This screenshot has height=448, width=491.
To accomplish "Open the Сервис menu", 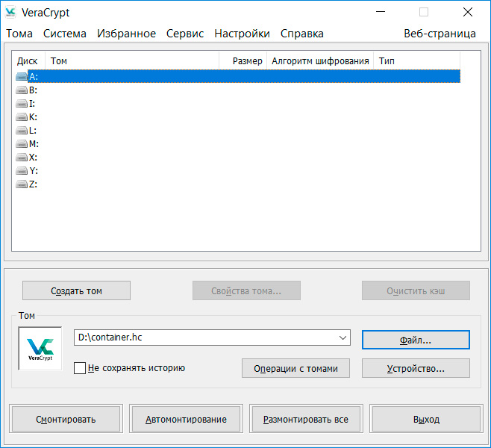I will click(x=185, y=34).
